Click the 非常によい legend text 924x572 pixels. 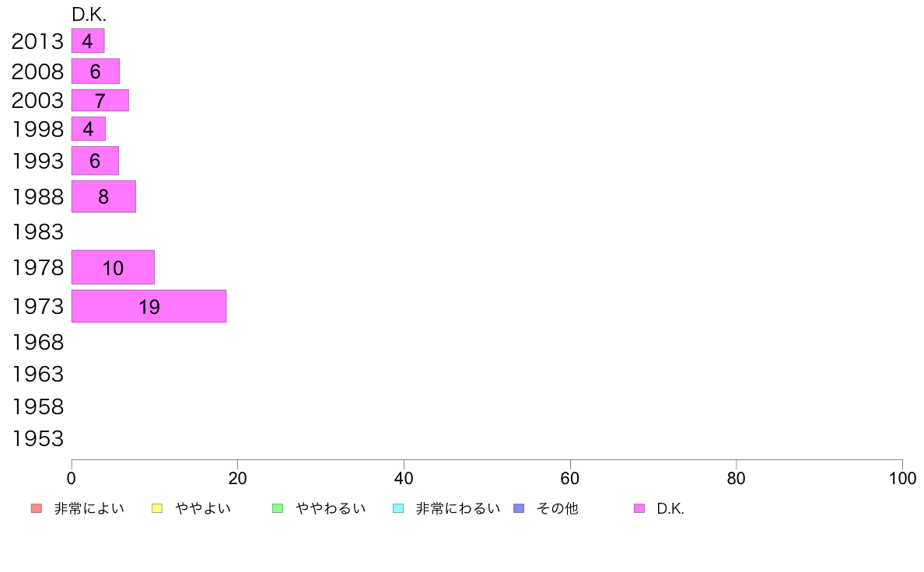click(89, 508)
